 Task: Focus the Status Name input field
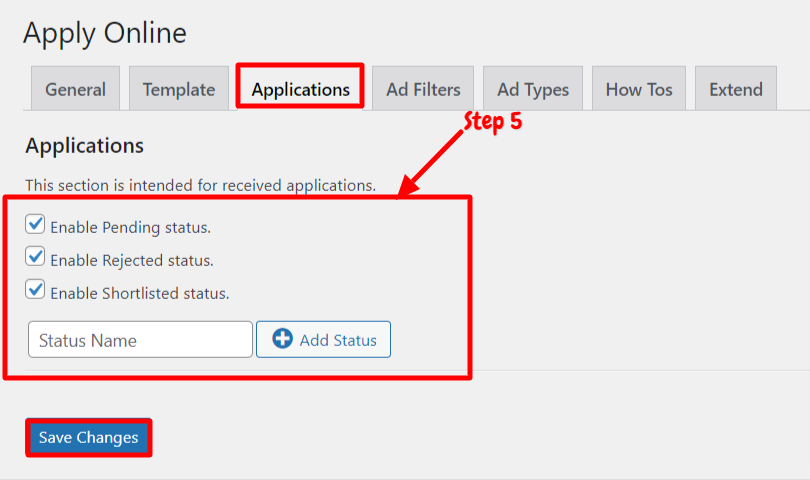[141, 339]
